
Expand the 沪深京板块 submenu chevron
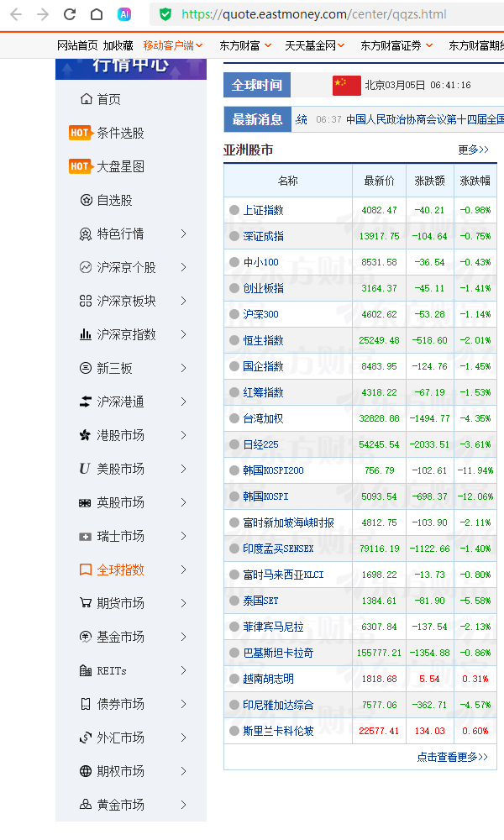pyautogui.click(x=184, y=301)
